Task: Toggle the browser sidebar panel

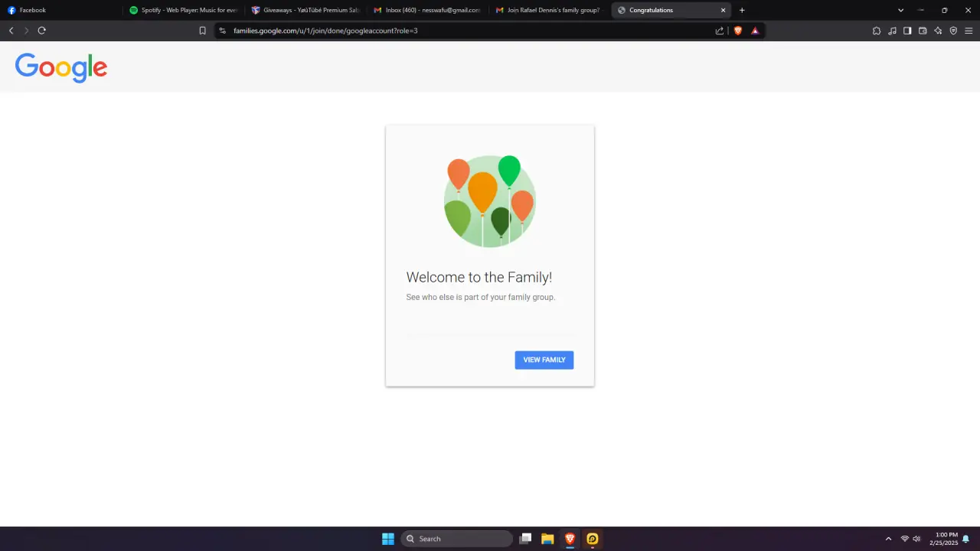Action: point(907,31)
